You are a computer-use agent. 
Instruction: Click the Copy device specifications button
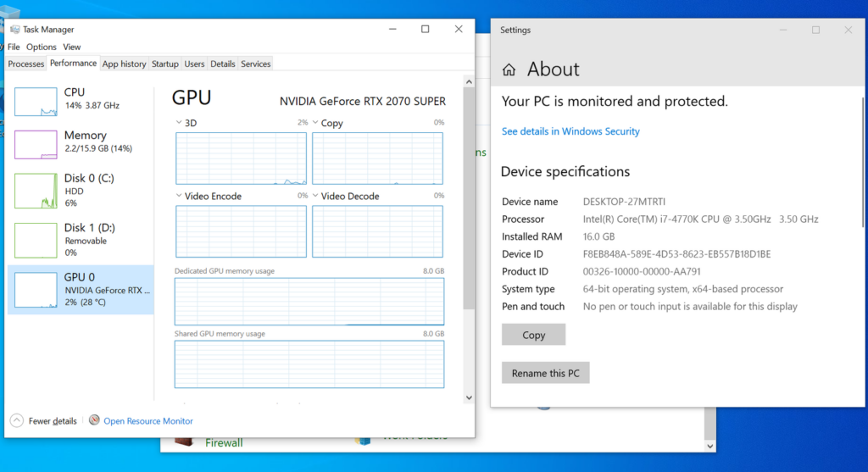tap(534, 335)
